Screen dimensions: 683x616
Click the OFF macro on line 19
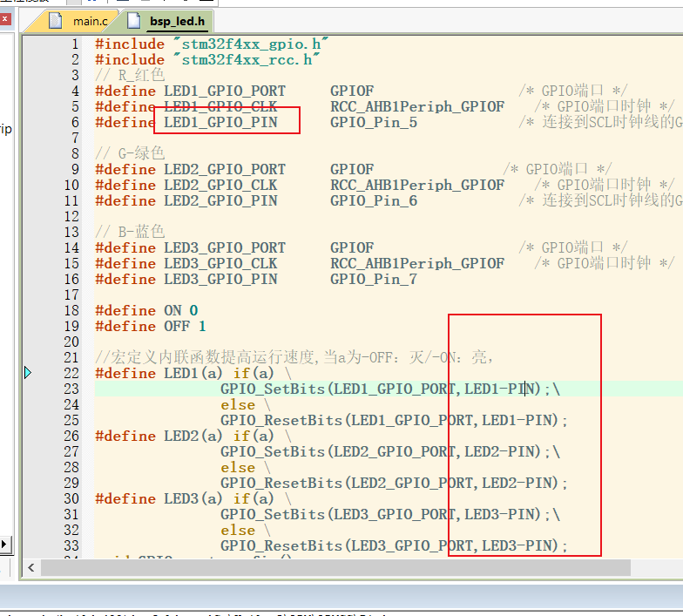point(177,327)
